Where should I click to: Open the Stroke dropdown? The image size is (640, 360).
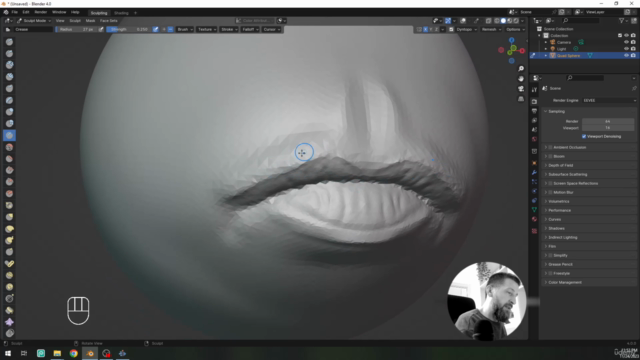(229, 29)
